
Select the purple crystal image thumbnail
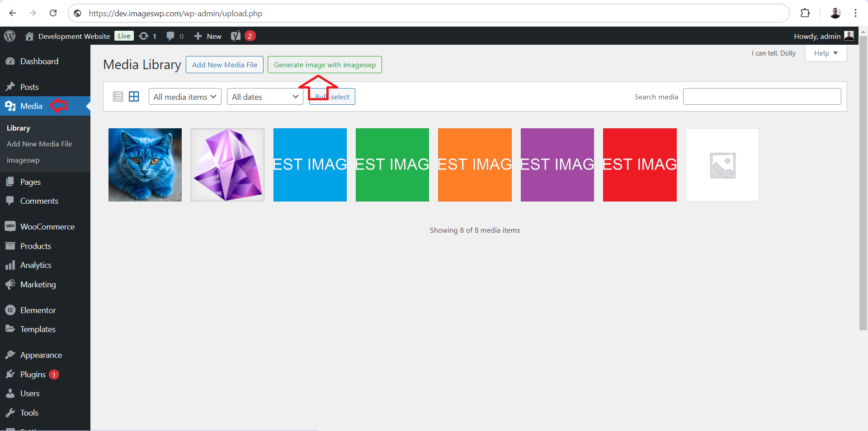(x=227, y=165)
